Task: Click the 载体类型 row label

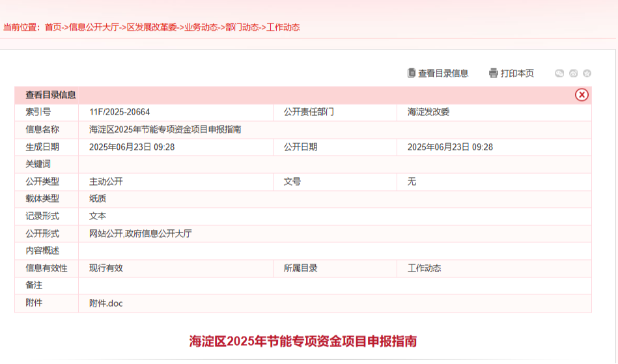Action: (x=42, y=199)
